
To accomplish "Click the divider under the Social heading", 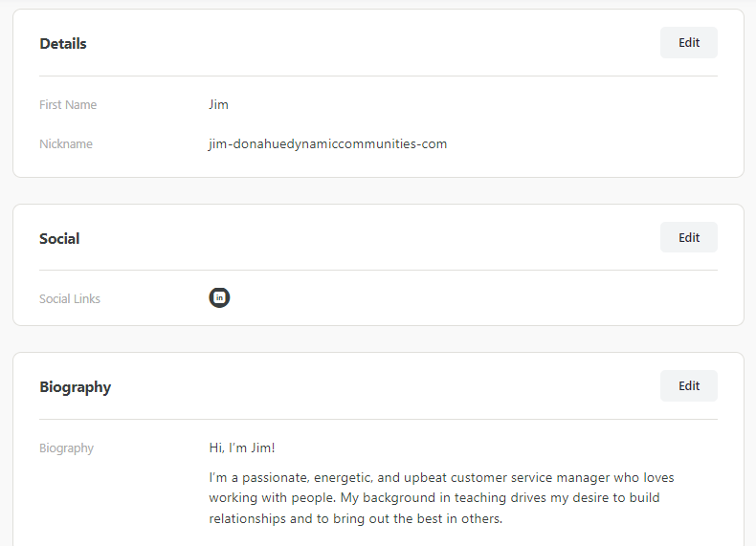I will click(x=379, y=270).
